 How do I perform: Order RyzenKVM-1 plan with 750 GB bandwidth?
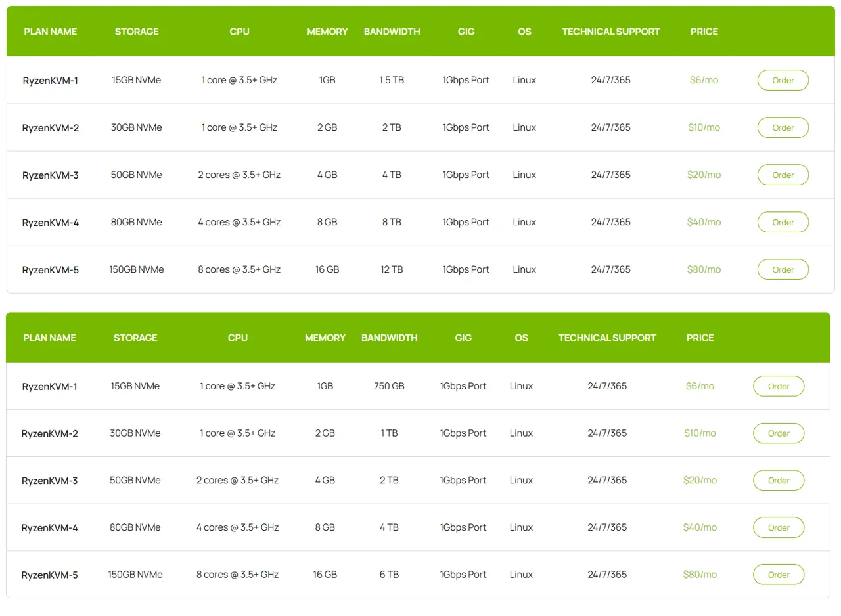point(779,386)
